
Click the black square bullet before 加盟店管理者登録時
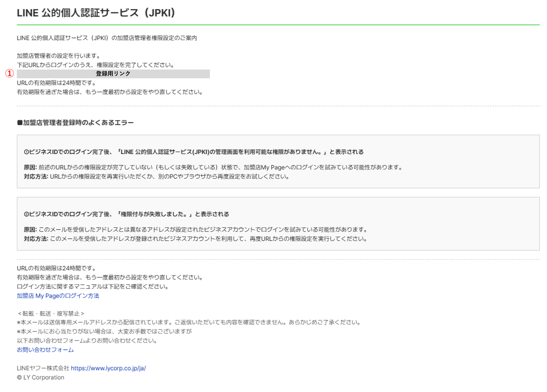pyautogui.click(x=20, y=123)
